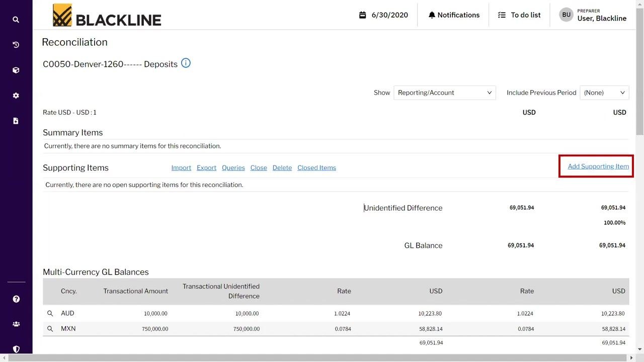Click the Export link
Image resolution: width=644 pixels, height=362 pixels.
click(206, 168)
